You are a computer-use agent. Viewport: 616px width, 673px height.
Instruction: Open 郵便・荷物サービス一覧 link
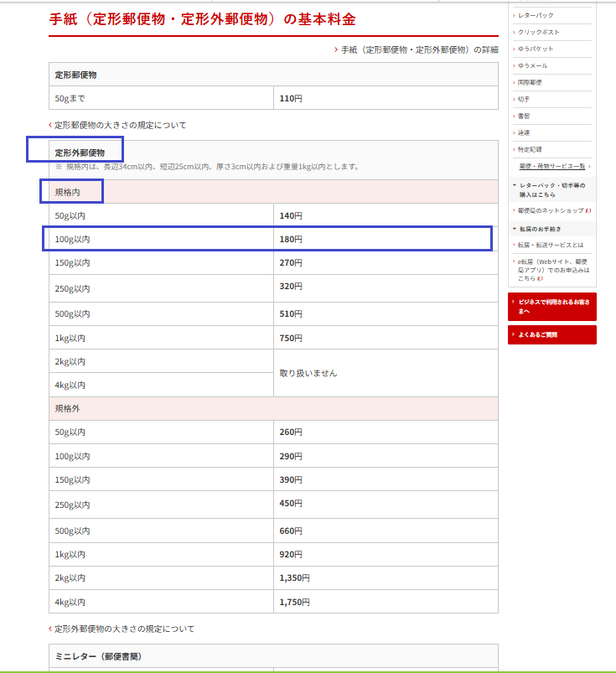click(553, 166)
